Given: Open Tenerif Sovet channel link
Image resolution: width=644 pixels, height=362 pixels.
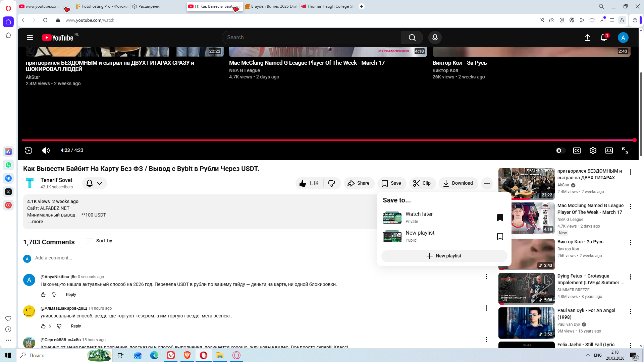Looking at the screenshot, I should [x=56, y=180].
